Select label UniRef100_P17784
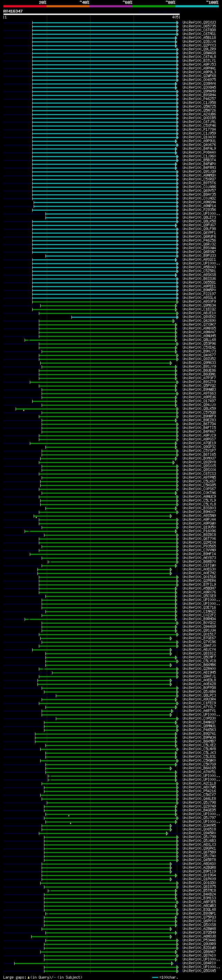 [199, 129]
